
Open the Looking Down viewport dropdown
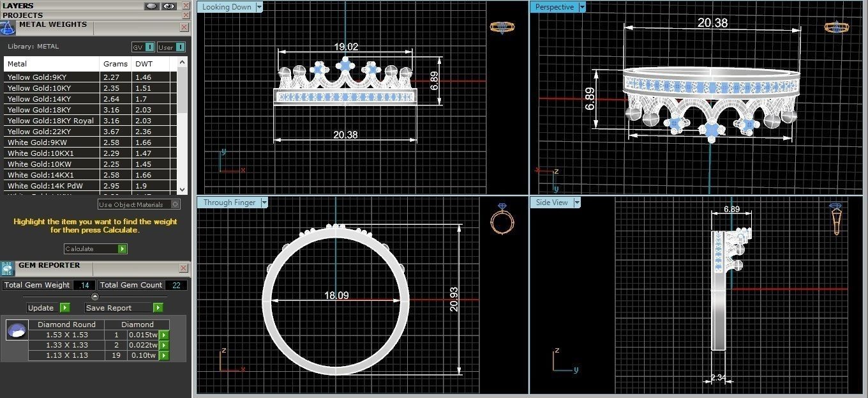click(x=259, y=7)
